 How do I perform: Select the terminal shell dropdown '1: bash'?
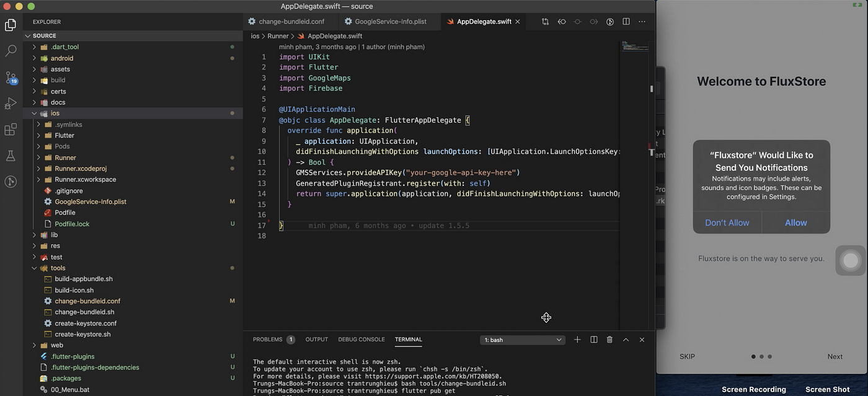click(523, 340)
